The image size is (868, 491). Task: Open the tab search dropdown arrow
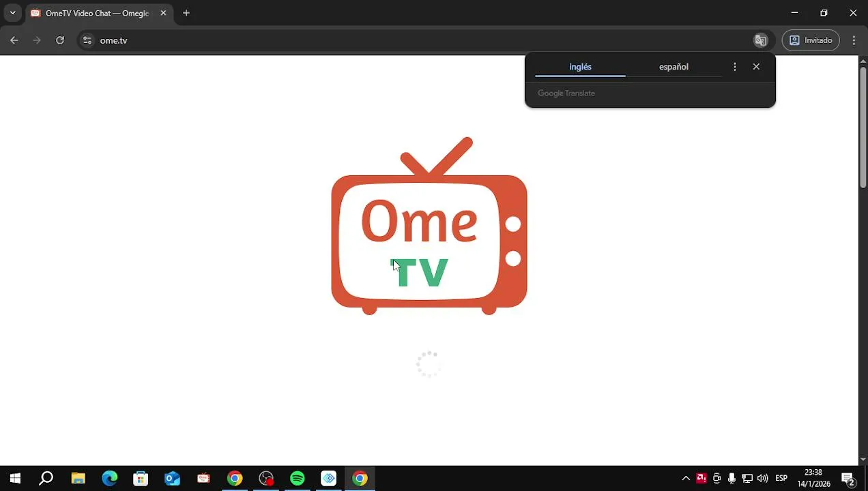(x=12, y=13)
